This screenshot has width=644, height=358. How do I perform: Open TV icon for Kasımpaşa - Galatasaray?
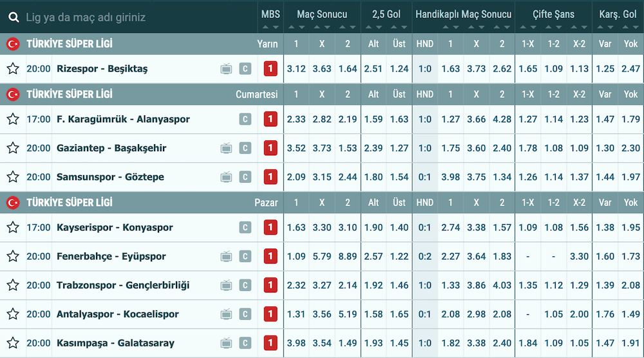point(226,343)
